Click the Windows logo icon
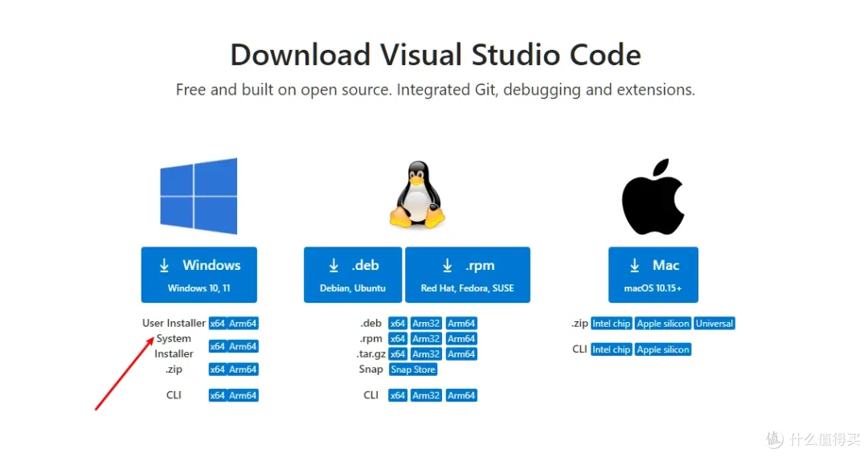The height and width of the screenshot is (457, 868). pos(199,196)
